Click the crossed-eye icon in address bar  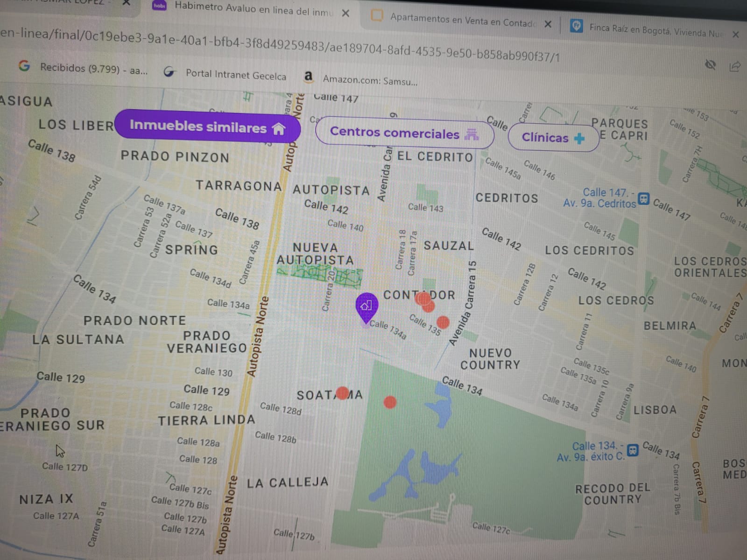[710, 65]
